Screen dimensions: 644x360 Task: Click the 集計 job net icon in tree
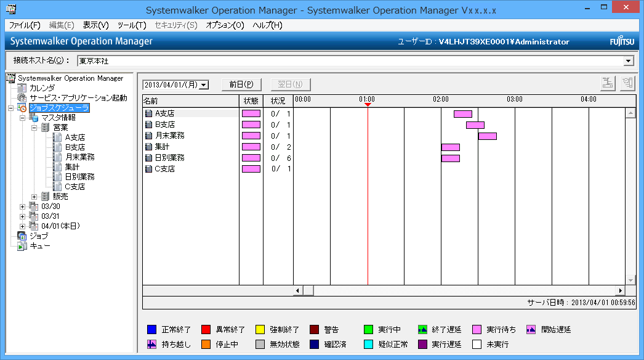tap(57, 167)
